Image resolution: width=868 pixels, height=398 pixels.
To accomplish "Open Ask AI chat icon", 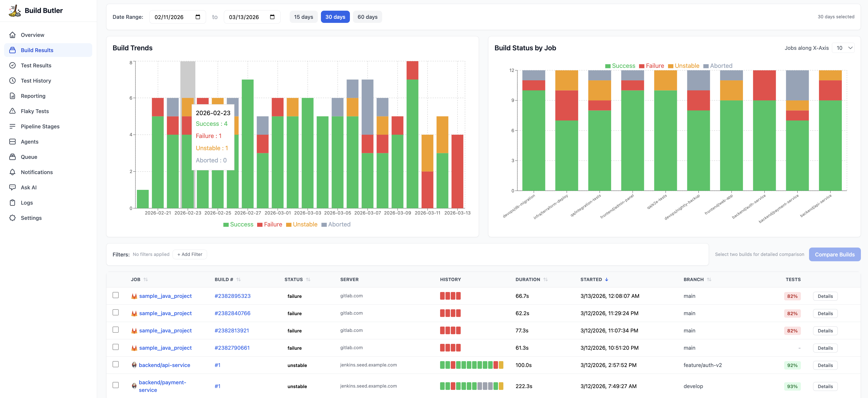I will (x=12, y=187).
